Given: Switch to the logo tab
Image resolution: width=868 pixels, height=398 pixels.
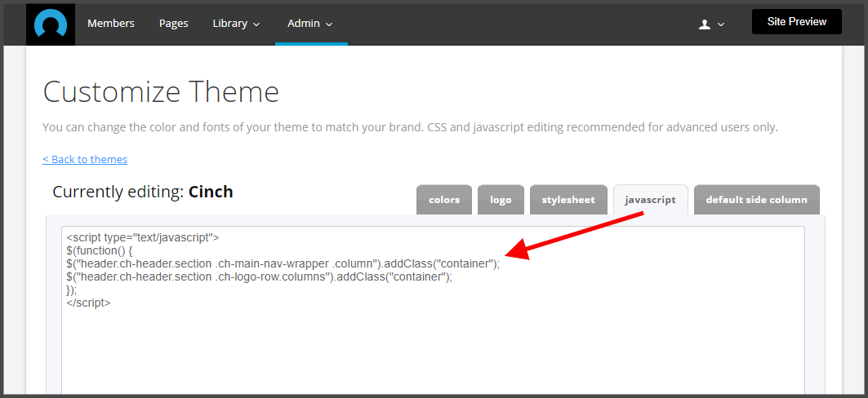Looking at the screenshot, I should [x=501, y=200].
